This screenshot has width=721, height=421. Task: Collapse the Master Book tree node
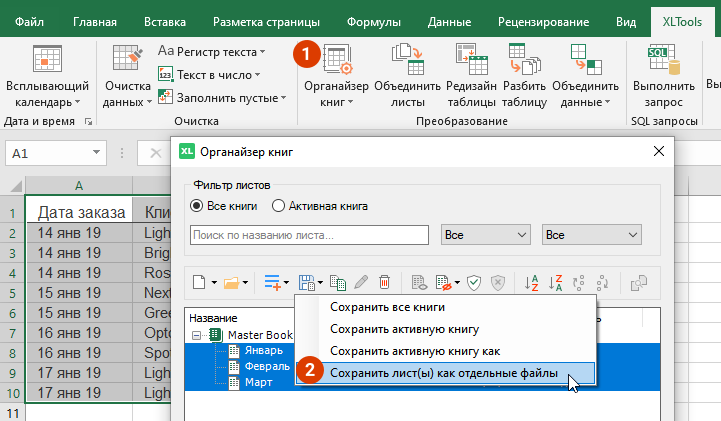point(197,335)
